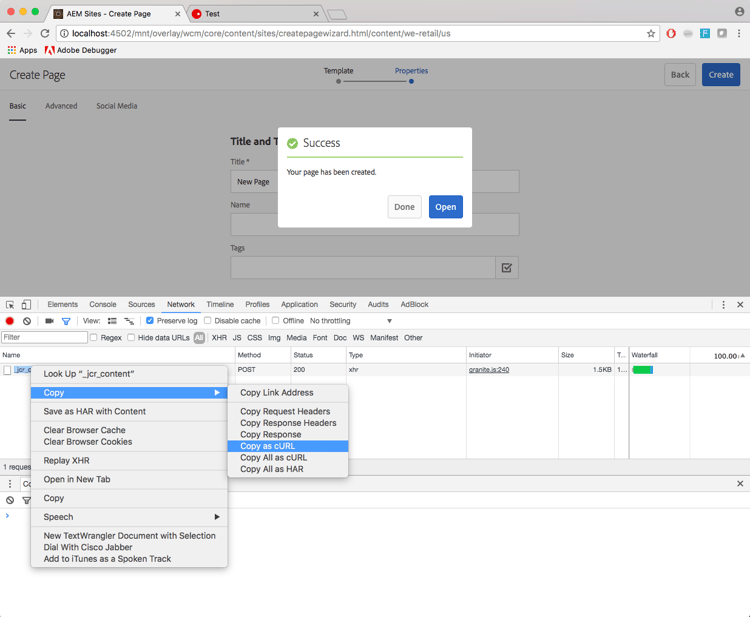Switch to the Elements DevTools tab
This screenshot has height=617, width=750.
tap(63, 305)
